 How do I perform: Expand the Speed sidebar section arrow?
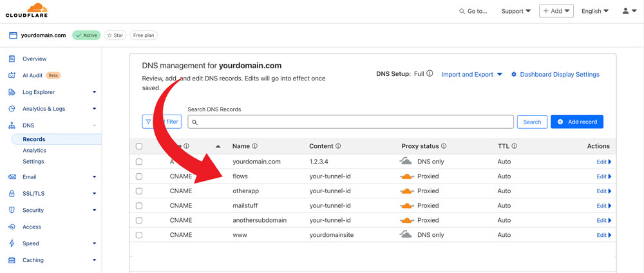[x=95, y=243]
